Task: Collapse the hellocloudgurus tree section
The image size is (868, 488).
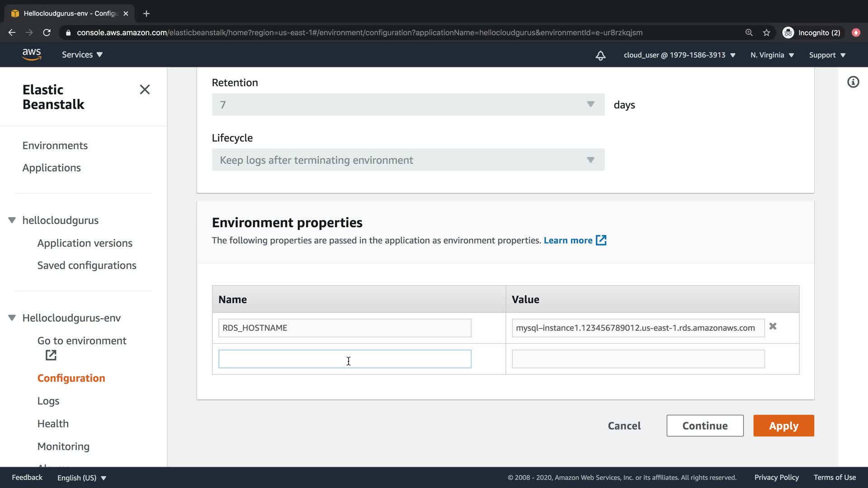Action: coord(12,221)
